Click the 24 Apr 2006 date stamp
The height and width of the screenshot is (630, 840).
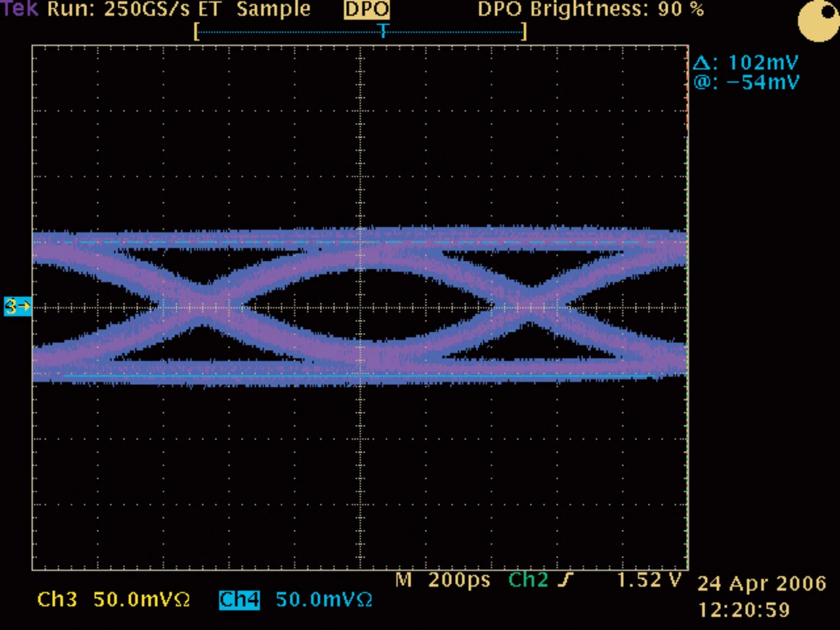click(x=761, y=583)
